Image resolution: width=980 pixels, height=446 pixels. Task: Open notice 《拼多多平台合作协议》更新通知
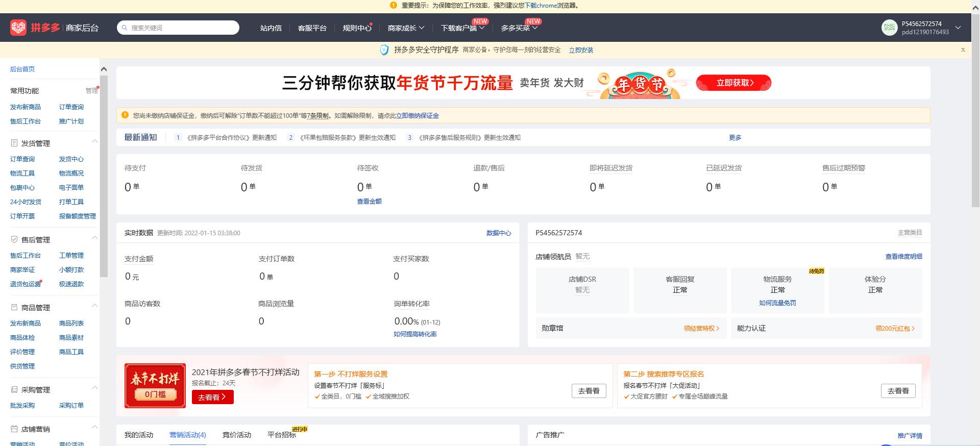[x=232, y=138]
